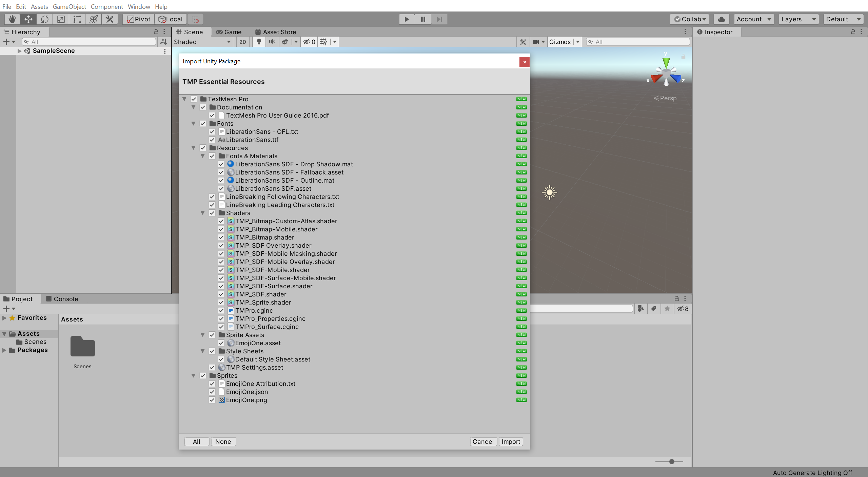Click the Project icon size slider
Image resolution: width=868 pixels, height=477 pixels.
[x=671, y=461]
